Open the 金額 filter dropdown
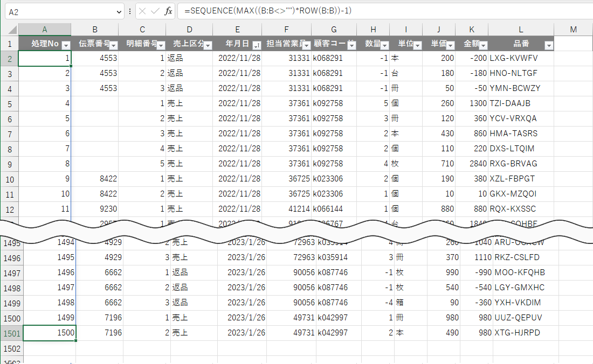The image size is (593, 364). pyautogui.click(x=484, y=46)
